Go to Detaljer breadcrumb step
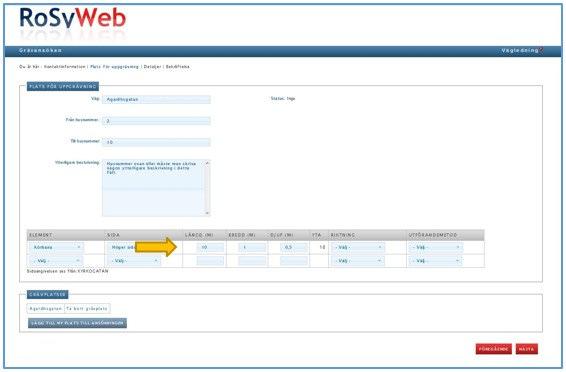This screenshot has width=566, height=372. coord(152,67)
